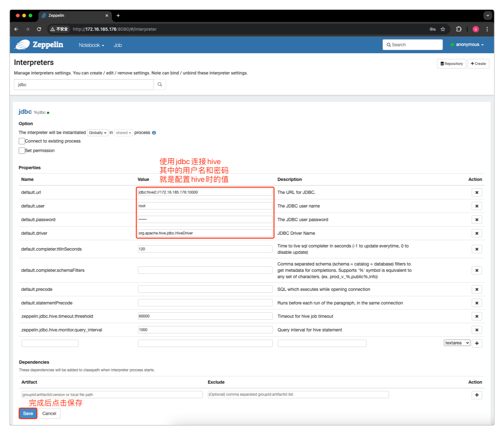Click the default.password value field

click(x=205, y=220)
